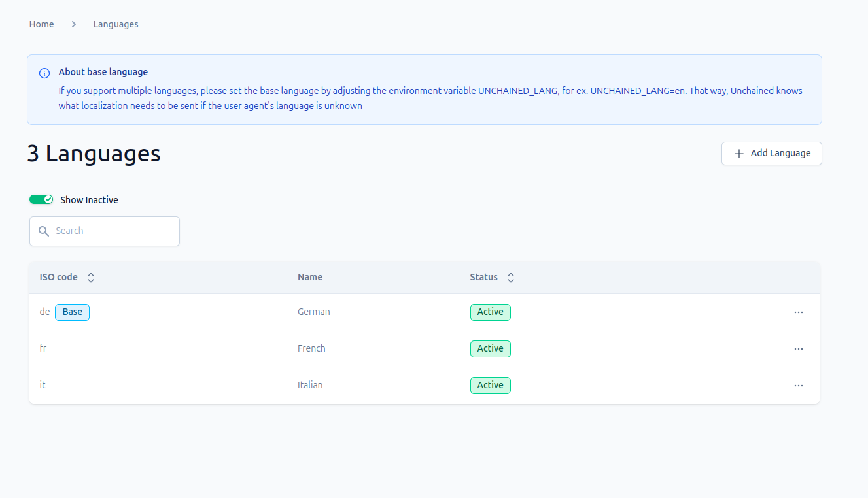Click the name German in the table
The width and height of the screenshot is (868, 498).
coord(314,312)
